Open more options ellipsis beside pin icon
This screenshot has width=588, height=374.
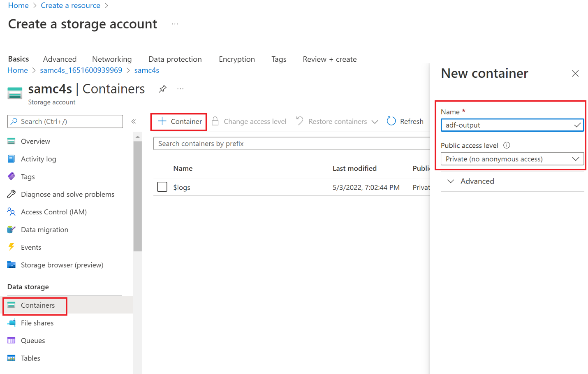[x=180, y=89]
